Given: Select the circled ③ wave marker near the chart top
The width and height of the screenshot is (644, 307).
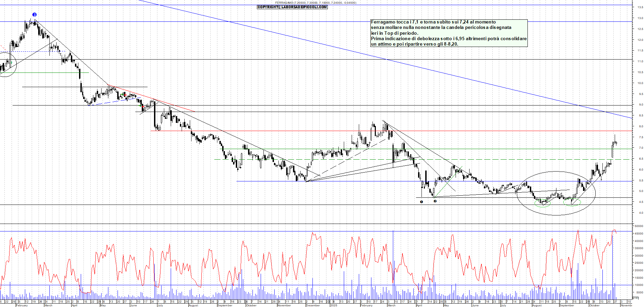Looking at the screenshot, I should (34, 14).
